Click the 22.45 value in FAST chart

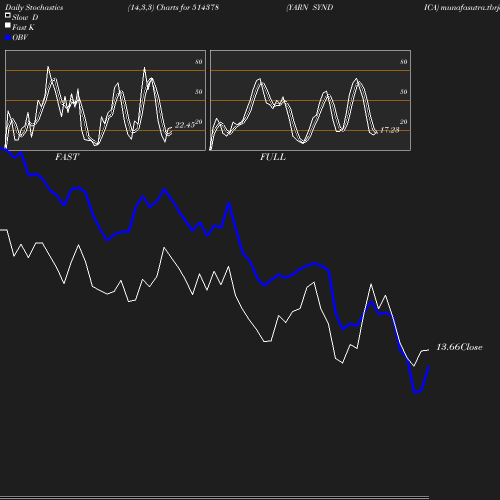[x=185, y=125]
